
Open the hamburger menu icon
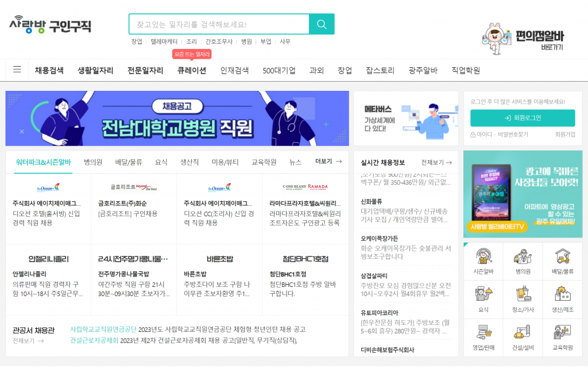tap(17, 70)
